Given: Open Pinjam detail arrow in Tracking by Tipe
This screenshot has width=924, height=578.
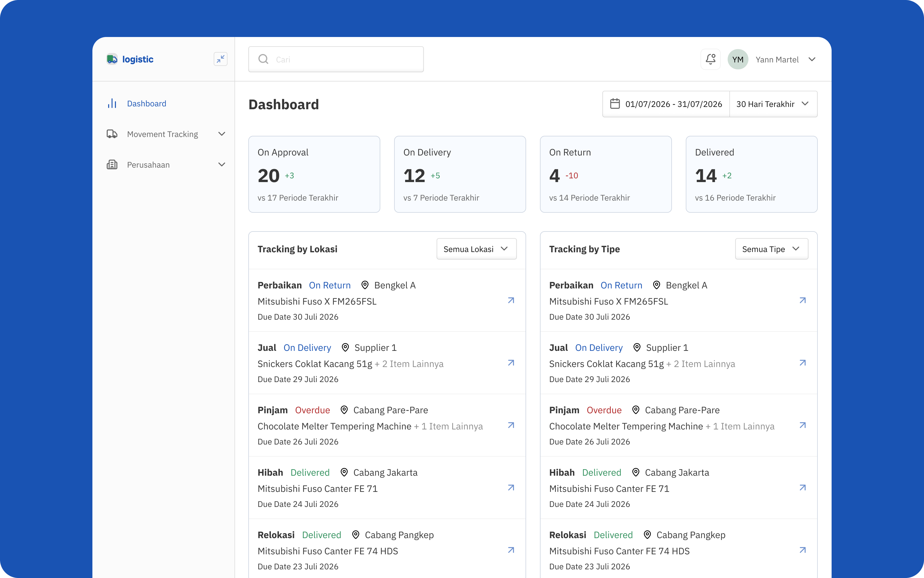Looking at the screenshot, I should pos(803,425).
